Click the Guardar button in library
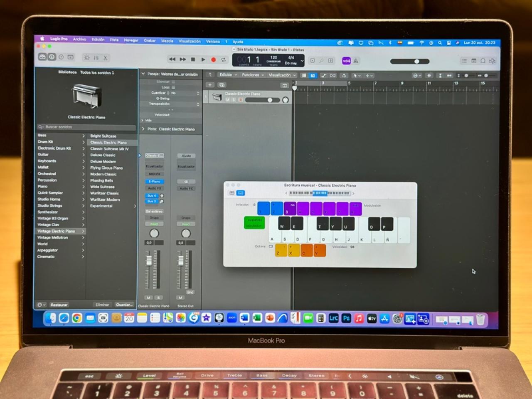 coord(124,305)
